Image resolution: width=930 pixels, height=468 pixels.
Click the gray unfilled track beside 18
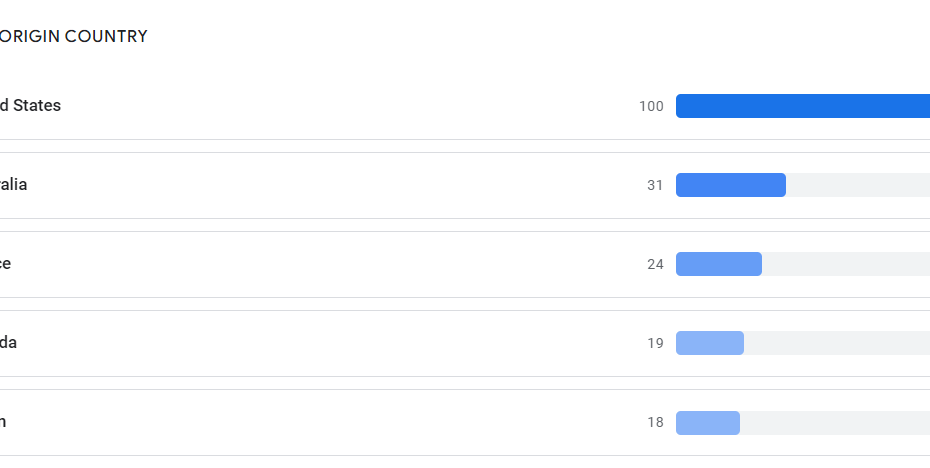834,422
